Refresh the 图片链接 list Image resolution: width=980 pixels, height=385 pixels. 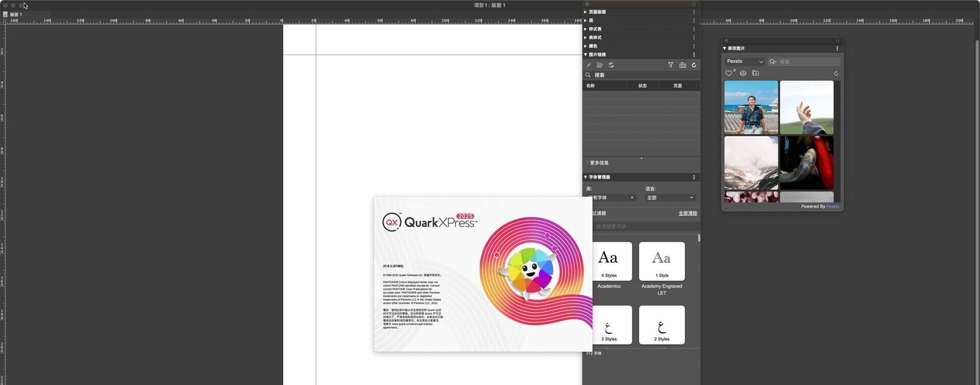coord(694,65)
